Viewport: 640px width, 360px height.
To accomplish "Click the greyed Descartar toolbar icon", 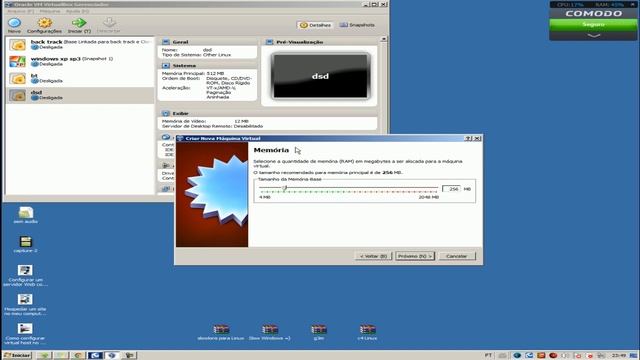I will [x=109, y=22].
